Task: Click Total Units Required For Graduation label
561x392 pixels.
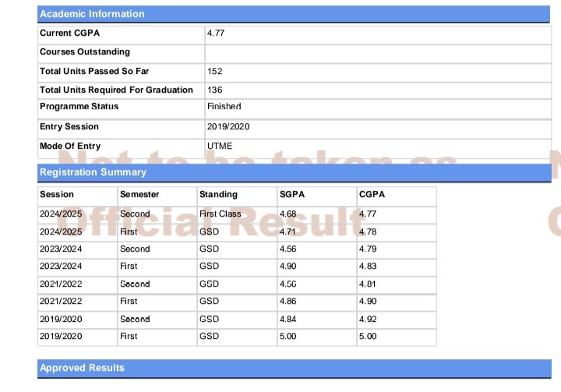Action: coord(116,90)
